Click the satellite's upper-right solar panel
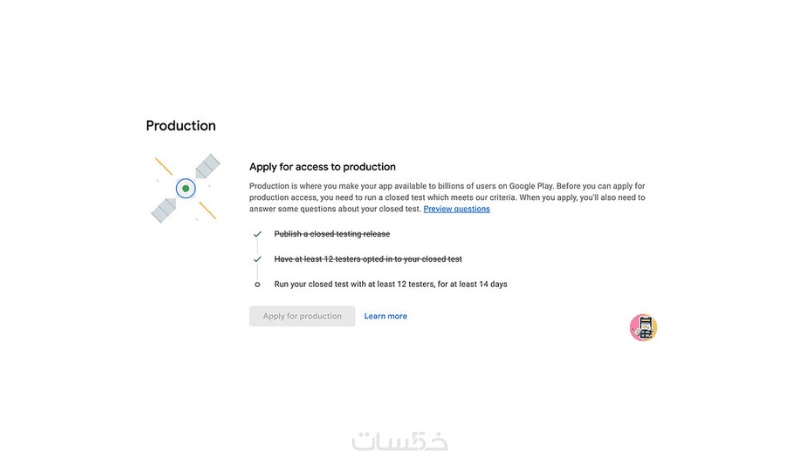This screenshot has width=800, height=460. (208, 166)
